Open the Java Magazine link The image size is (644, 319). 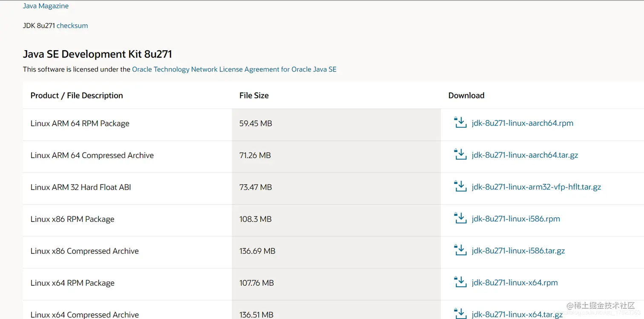(46, 6)
